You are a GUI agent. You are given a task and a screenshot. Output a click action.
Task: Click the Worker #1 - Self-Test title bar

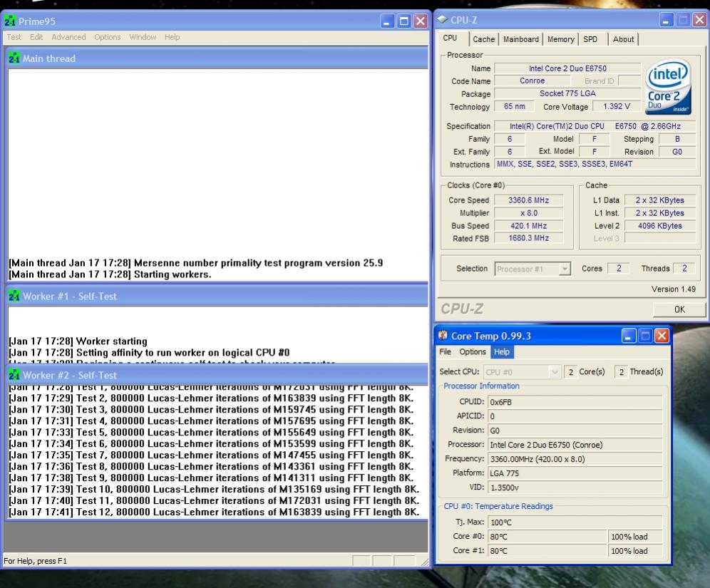(x=217, y=296)
